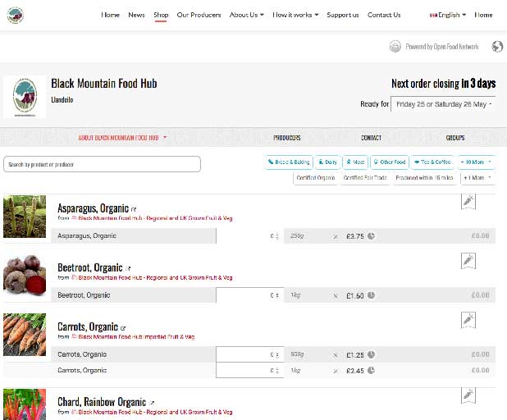Filter products by Other Food
Image resolution: width=507 pixels, height=420 pixels.
[390, 162]
